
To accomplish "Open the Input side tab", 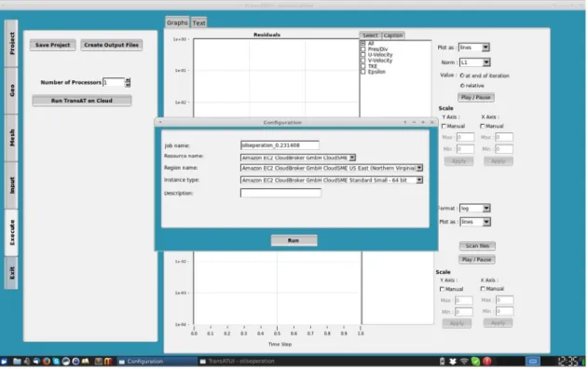I will tap(11, 185).
